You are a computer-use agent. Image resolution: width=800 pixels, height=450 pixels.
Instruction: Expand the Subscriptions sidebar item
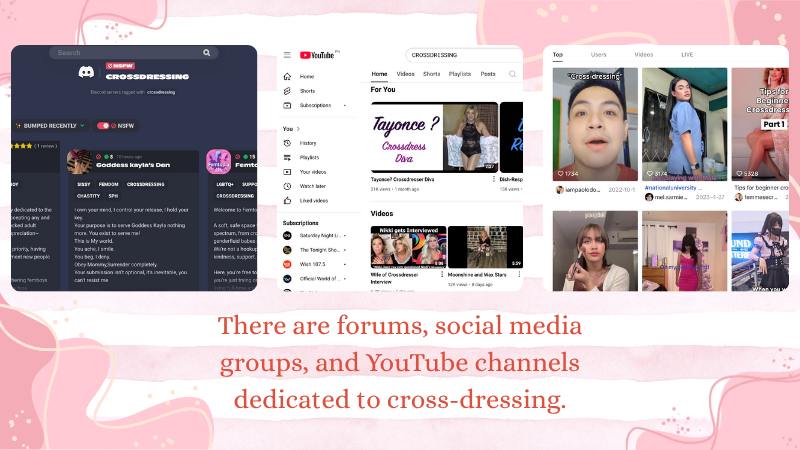[x=345, y=105]
